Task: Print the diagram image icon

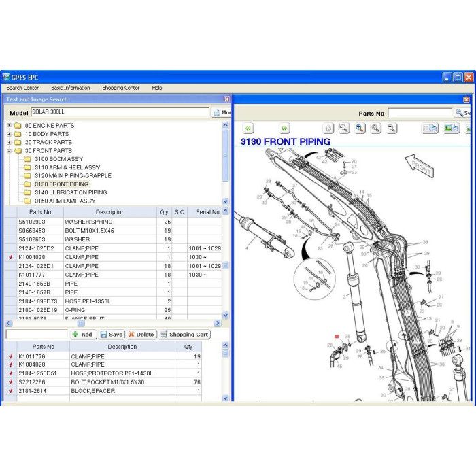Action: [452, 128]
